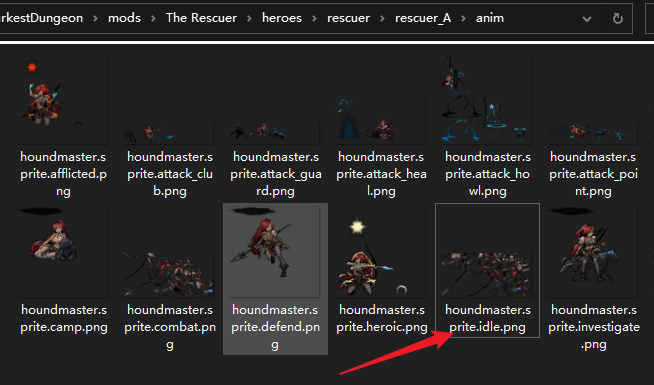Click the file name houndmaster.sprite.idle.png

click(488, 318)
